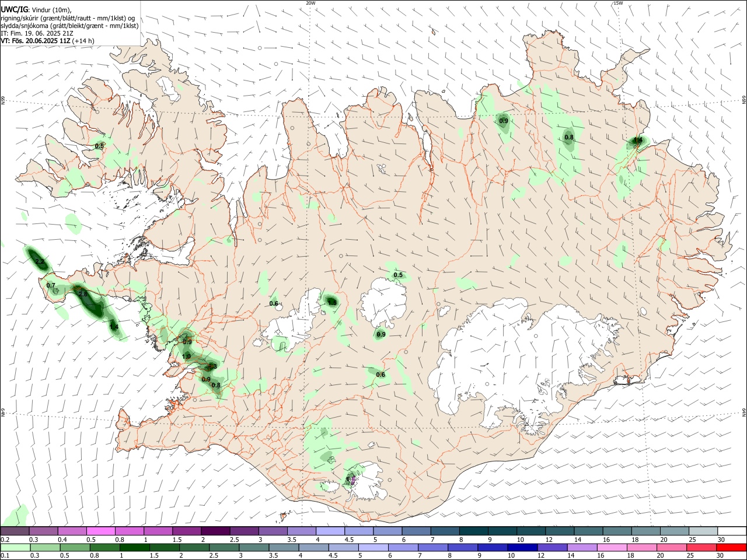Image resolution: width=747 pixels, height=560 pixels.
Task: Select the bright red rain swatch after 30
Action: click(732, 548)
